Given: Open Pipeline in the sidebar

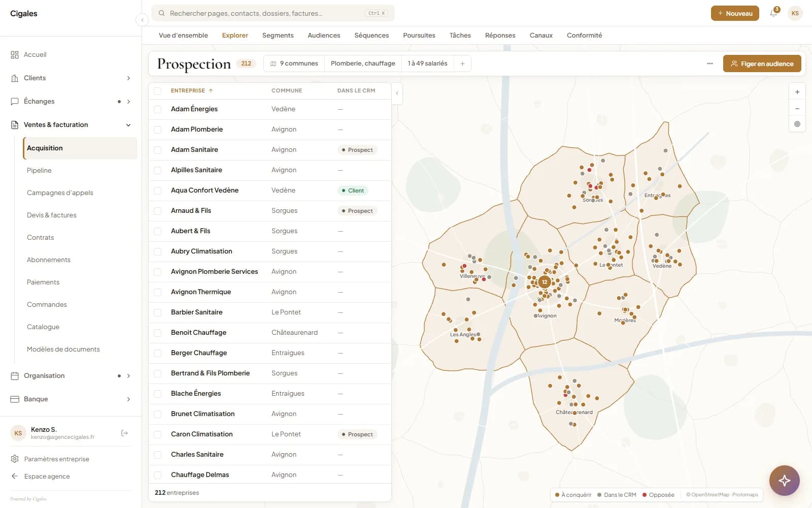Looking at the screenshot, I should click(x=39, y=170).
